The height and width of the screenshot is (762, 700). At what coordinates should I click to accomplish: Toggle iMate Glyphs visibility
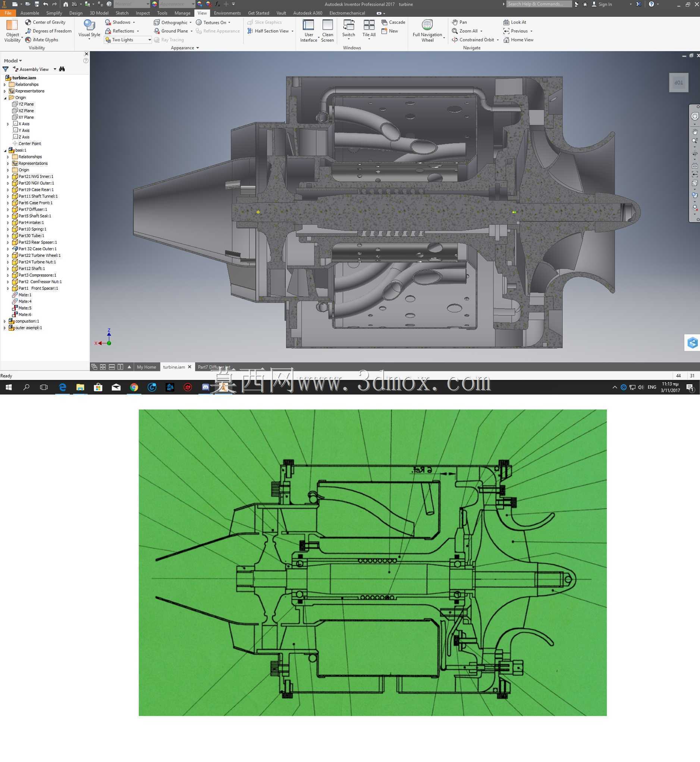pos(42,40)
